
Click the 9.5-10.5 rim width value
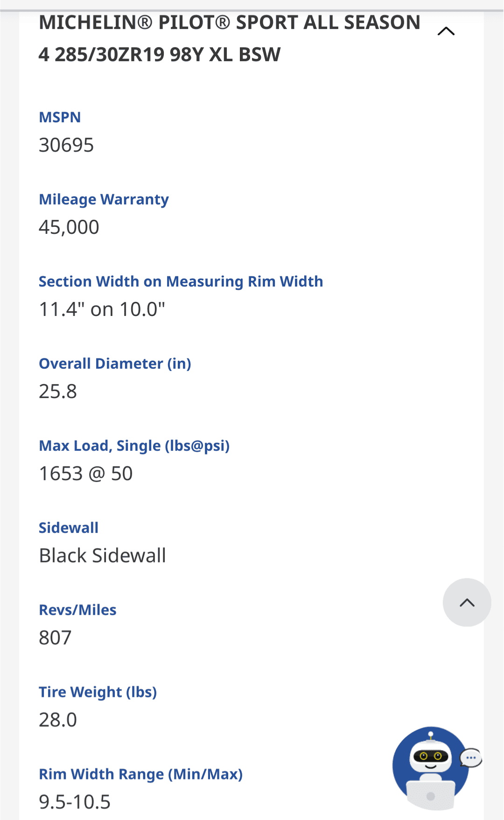point(75,802)
